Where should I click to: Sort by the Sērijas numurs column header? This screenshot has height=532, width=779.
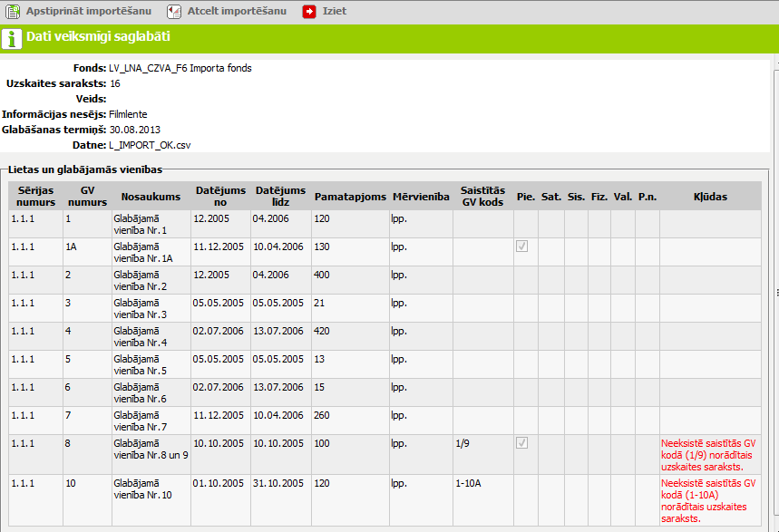point(34,197)
